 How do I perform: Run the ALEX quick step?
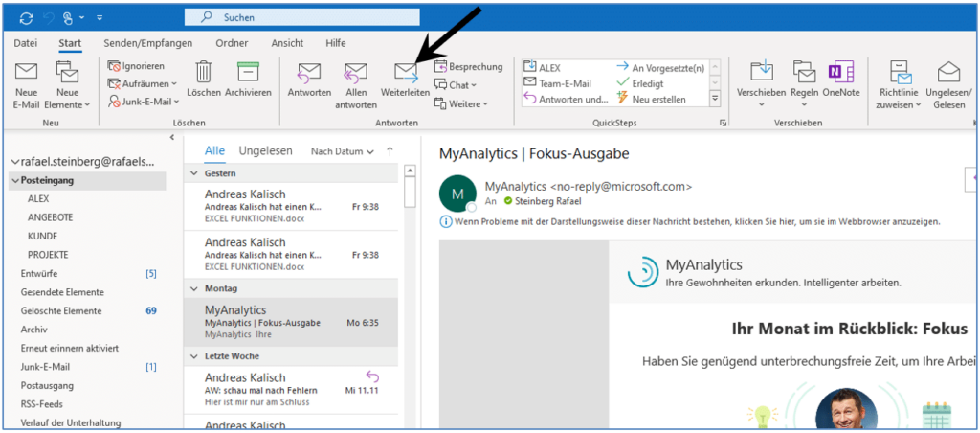(x=543, y=68)
